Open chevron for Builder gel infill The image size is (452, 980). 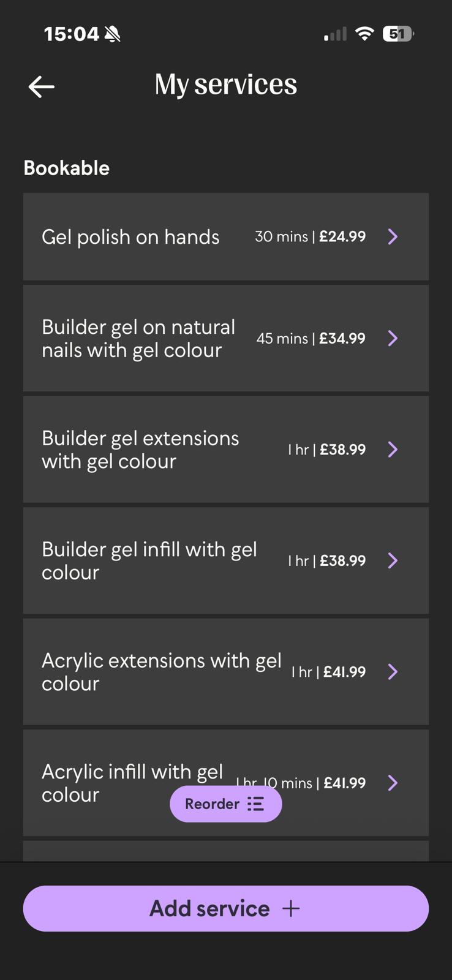point(393,560)
